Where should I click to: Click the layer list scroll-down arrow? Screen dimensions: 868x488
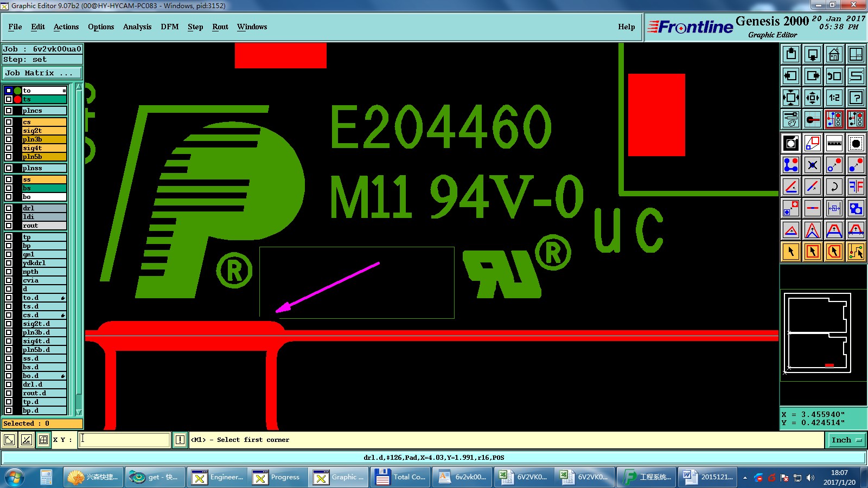click(79, 412)
